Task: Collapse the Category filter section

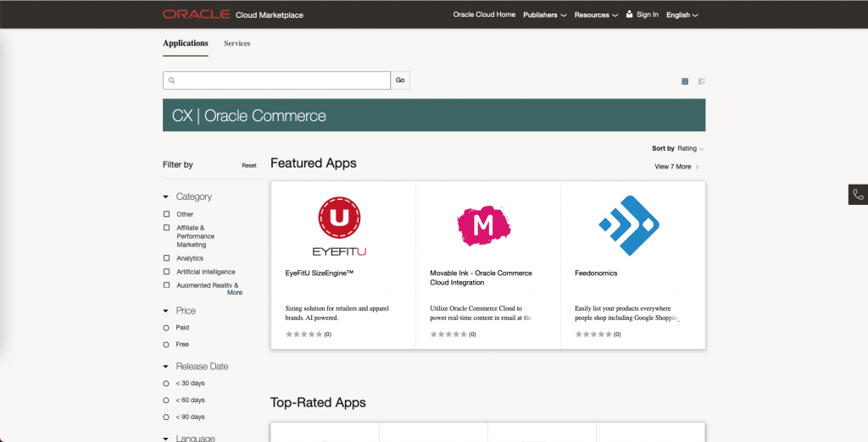Action: (165, 197)
